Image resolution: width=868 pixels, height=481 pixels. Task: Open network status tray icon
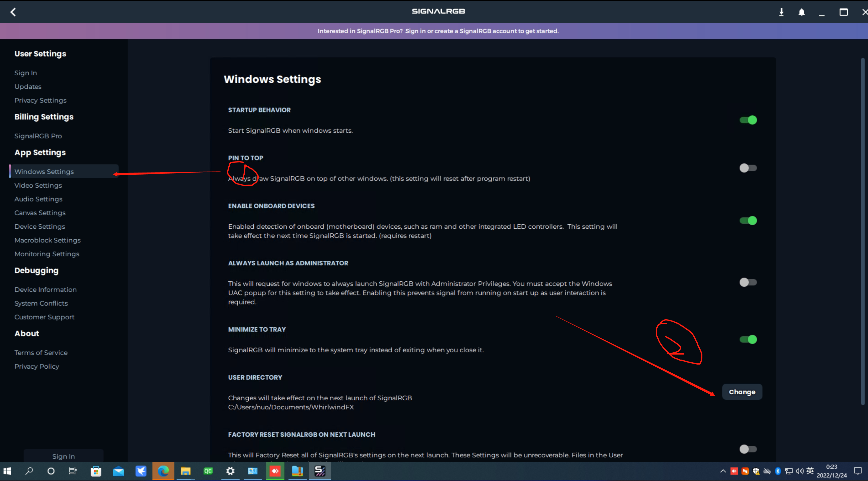(789, 471)
